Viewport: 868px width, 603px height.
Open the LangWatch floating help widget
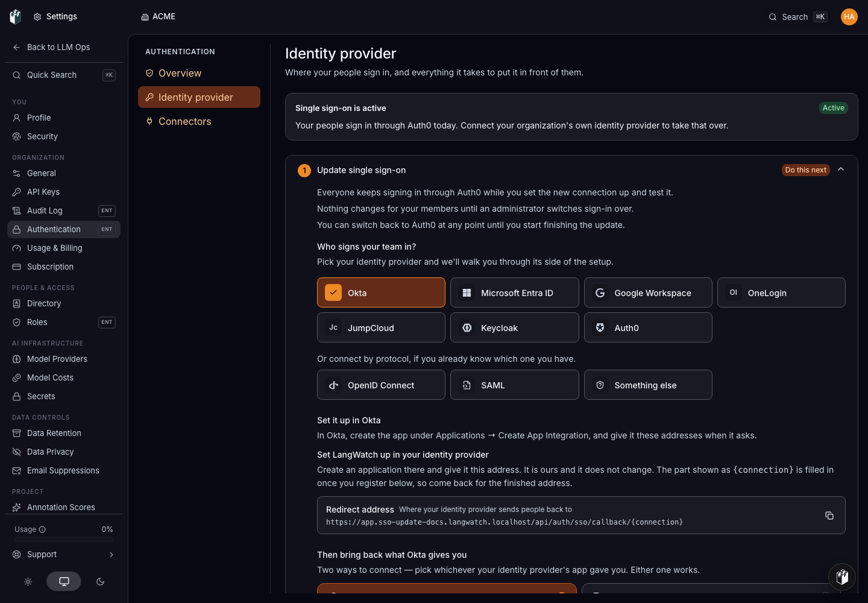[x=843, y=578]
